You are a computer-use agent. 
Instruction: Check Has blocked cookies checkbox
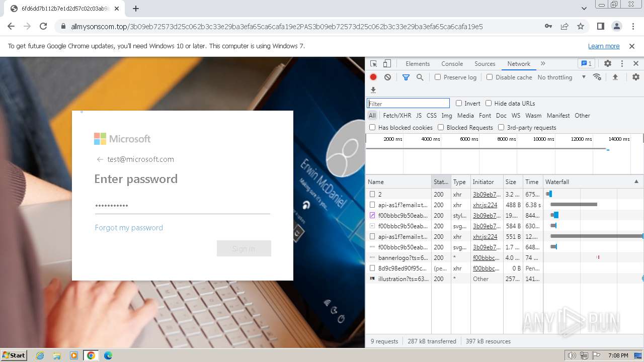click(x=372, y=128)
